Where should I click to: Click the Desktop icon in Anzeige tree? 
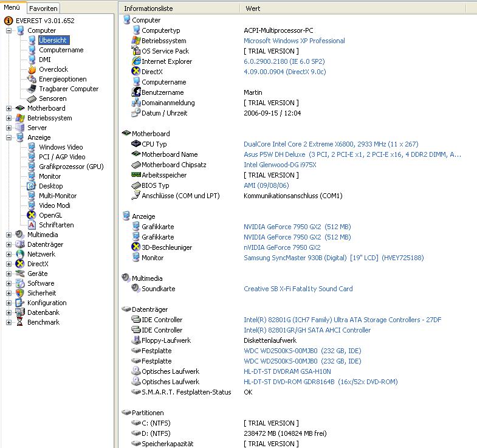[x=32, y=186]
